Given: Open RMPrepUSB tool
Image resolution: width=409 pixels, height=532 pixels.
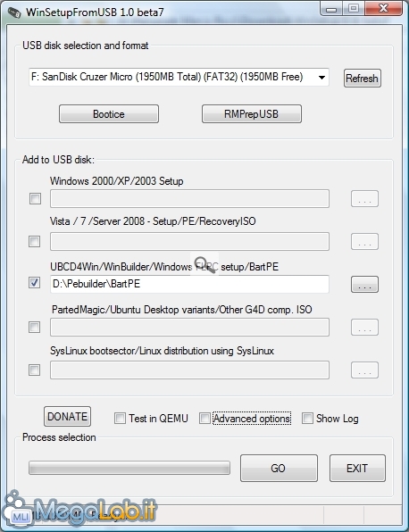Looking at the screenshot, I should 252,114.
